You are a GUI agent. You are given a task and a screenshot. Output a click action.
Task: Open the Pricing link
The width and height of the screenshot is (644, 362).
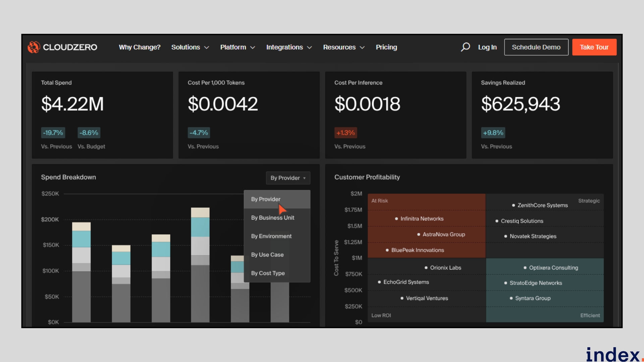pos(386,47)
